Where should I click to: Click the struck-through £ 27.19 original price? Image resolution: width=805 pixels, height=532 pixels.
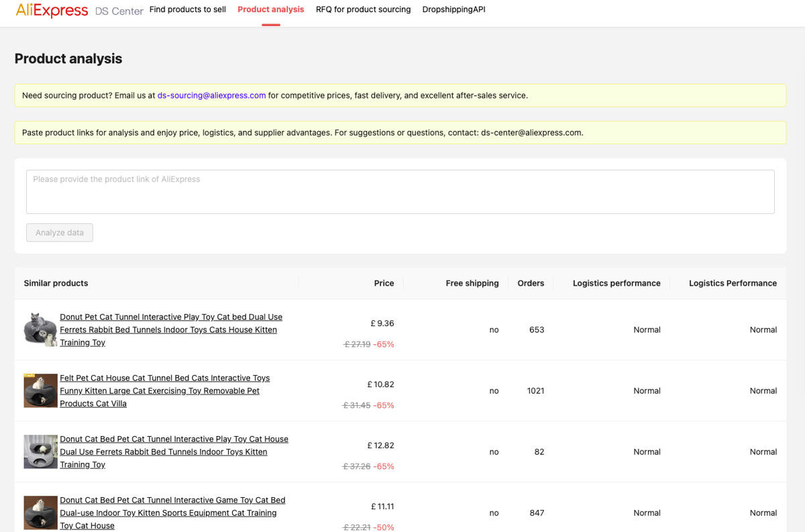point(357,344)
